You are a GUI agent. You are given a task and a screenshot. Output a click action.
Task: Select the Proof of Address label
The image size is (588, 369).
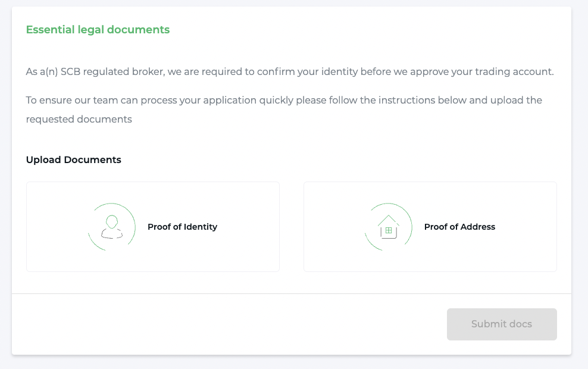(x=459, y=227)
